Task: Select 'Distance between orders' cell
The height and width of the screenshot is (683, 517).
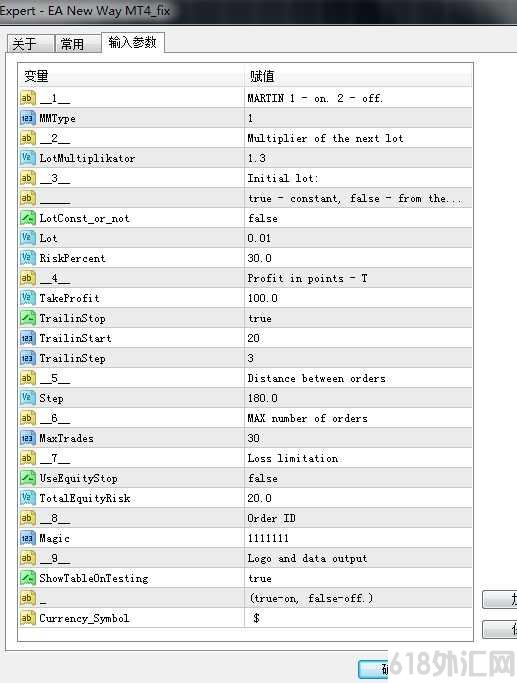Action: tap(358, 378)
